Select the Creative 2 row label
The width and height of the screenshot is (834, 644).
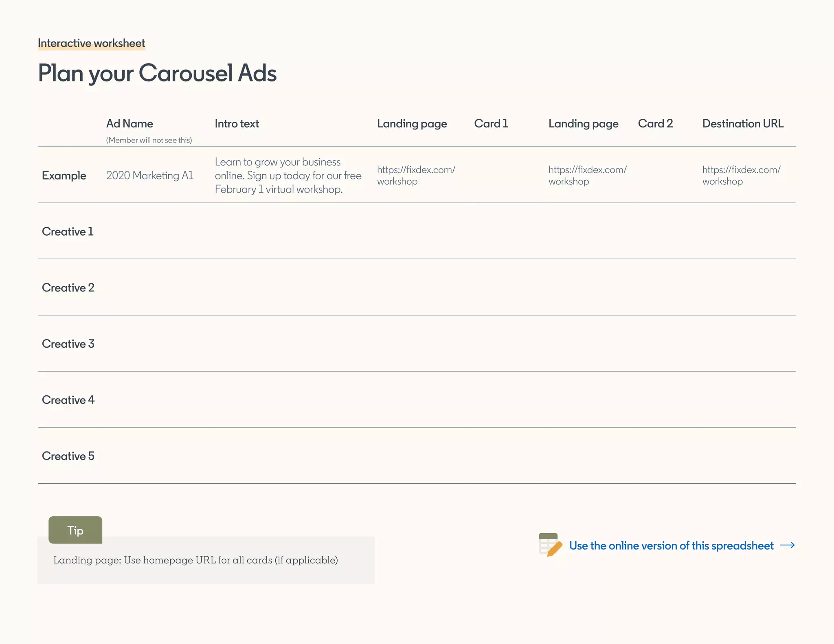tap(68, 288)
